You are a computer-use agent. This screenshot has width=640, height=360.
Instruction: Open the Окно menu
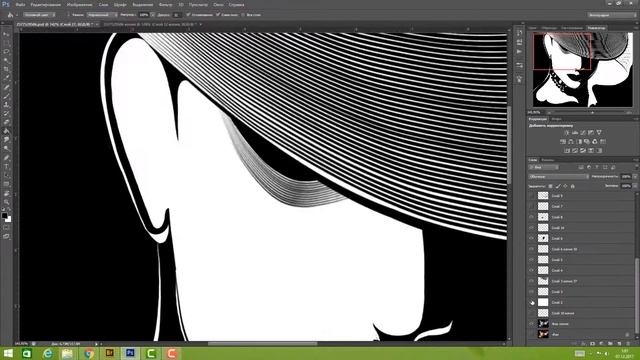click(218, 5)
